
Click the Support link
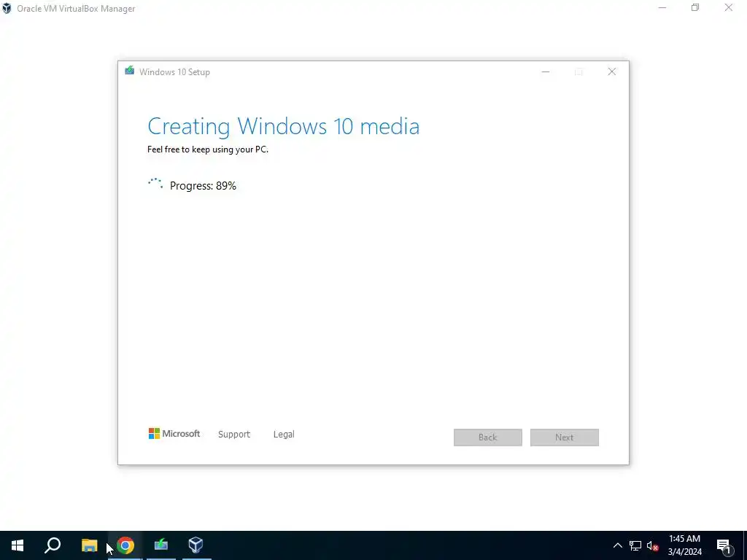point(234,435)
